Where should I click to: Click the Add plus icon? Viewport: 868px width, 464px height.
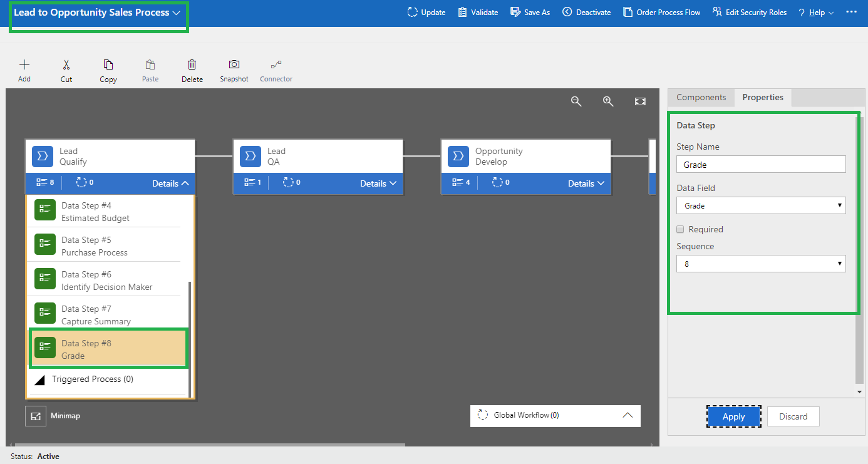(24, 64)
